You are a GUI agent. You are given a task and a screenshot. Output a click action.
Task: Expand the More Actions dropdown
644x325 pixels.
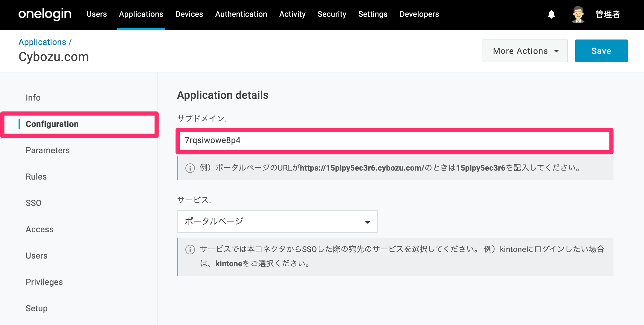(525, 51)
